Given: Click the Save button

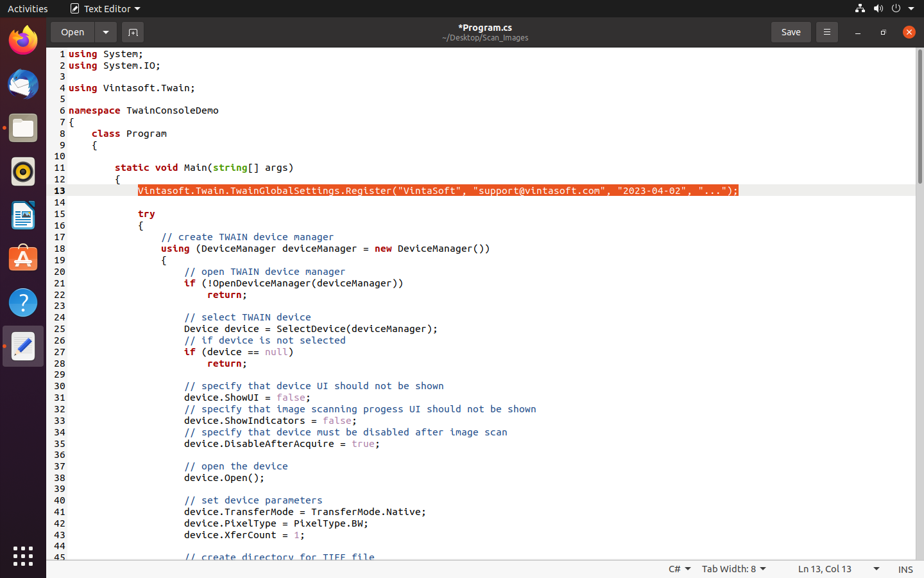Looking at the screenshot, I should [x=791, y=32].
